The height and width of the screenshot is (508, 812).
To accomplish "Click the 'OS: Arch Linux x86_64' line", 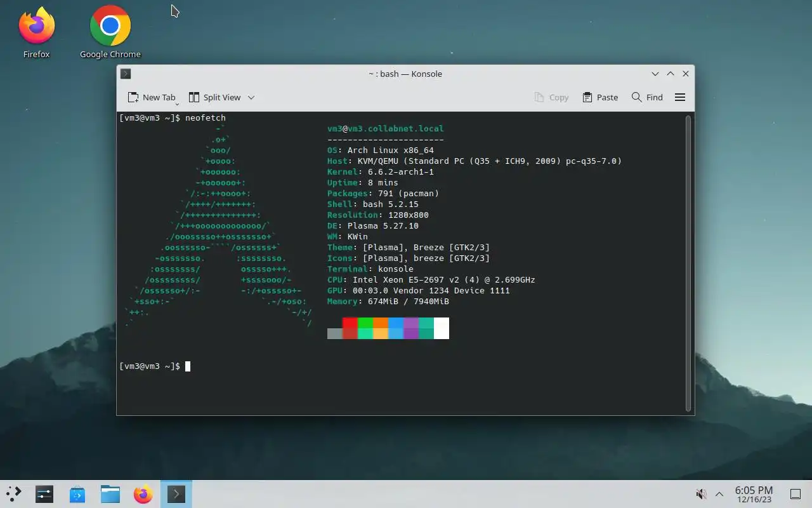I will click(381, 150).
